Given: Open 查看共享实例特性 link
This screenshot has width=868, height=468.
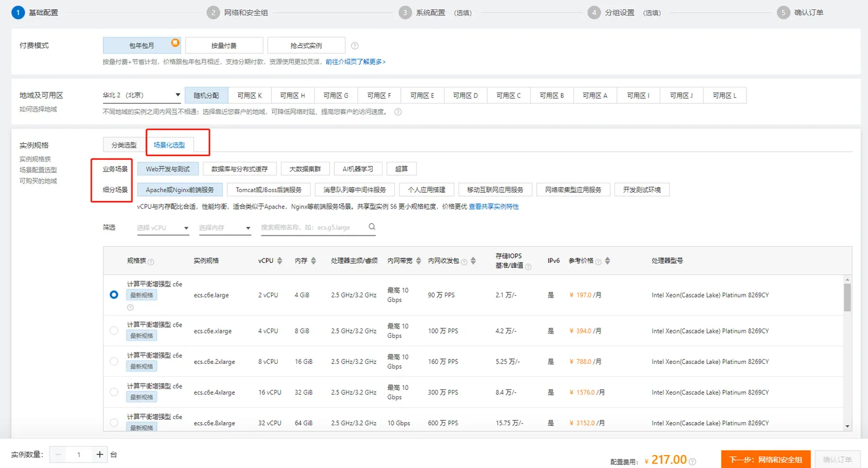Looking at the screenshot, I should pyautogui.click(x=494, y=206).
